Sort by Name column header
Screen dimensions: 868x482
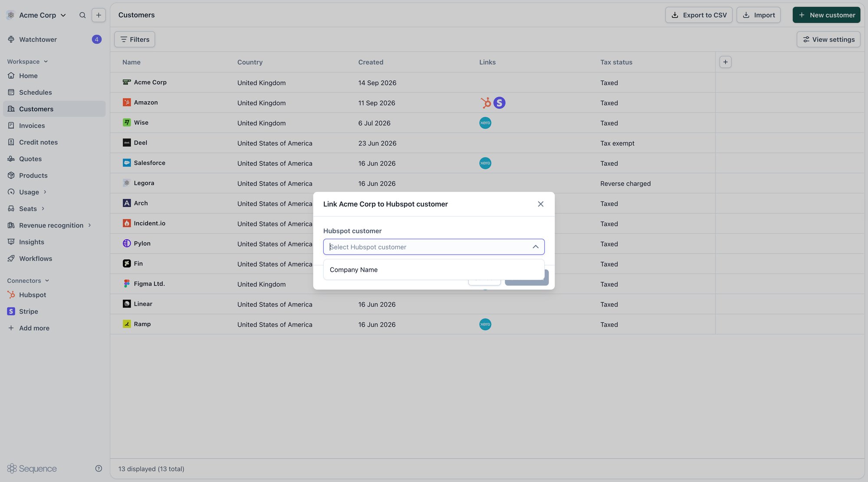click(x=132, y=62)
